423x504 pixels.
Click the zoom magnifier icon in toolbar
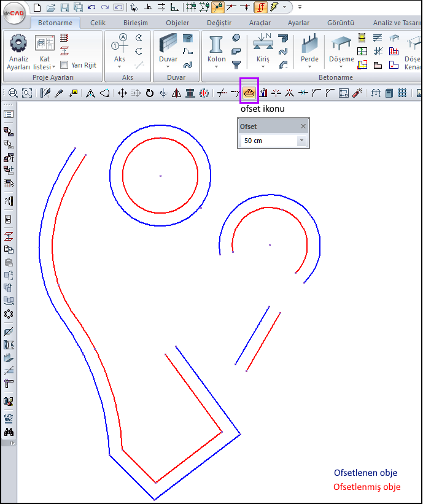coord(12,93)
